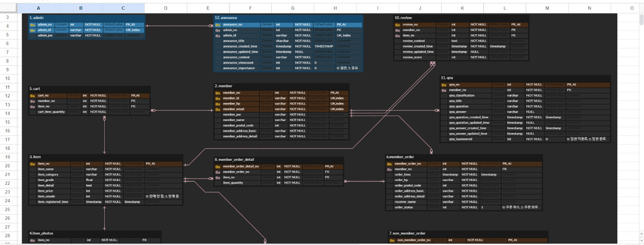Select column M header
The height and width of the screenshot is (245, 644).
pos(547,8)
